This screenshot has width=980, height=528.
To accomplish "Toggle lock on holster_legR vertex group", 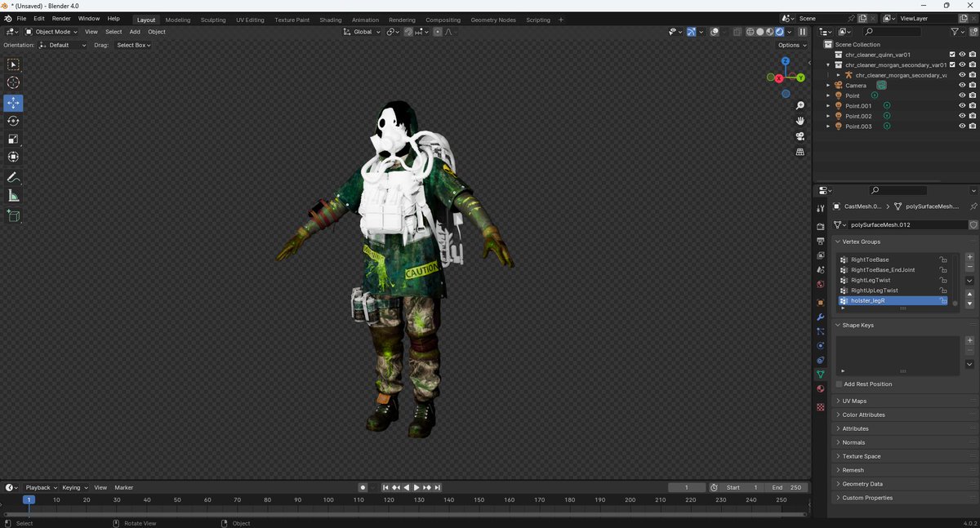I will (x=943, y=301).
